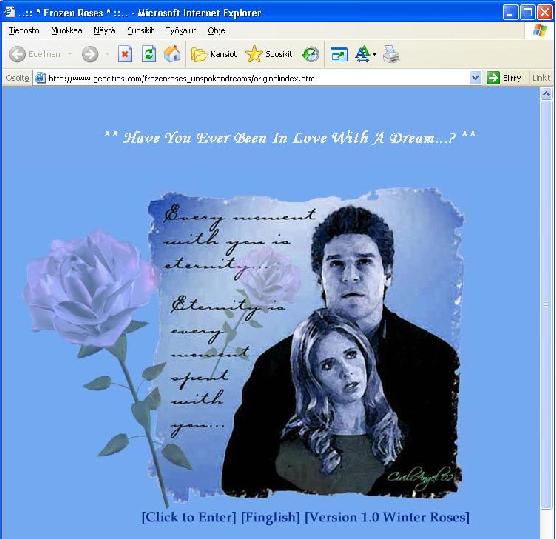Open the Forward button history dropdown arrow

(x=107, y=54)
